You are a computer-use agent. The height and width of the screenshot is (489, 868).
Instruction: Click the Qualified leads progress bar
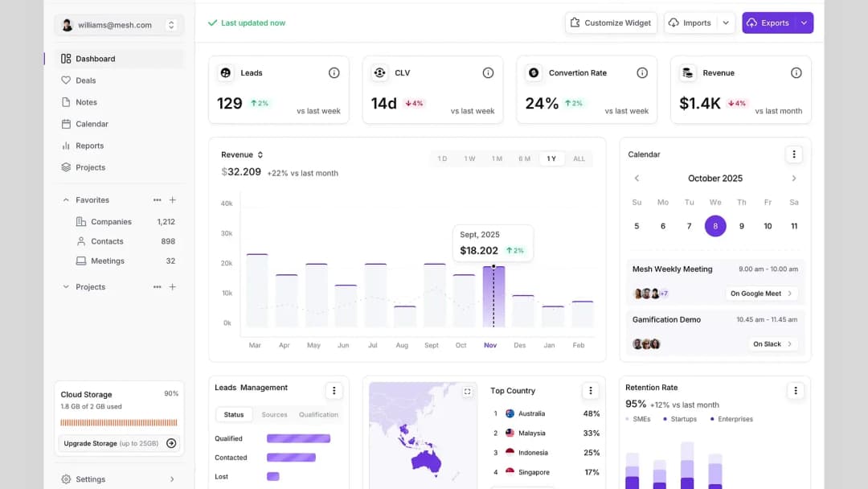pos(298,438)
